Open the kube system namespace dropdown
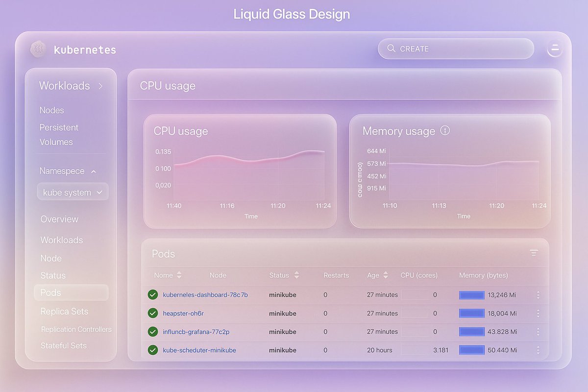 pyautogui.click(x=73, y=192)
